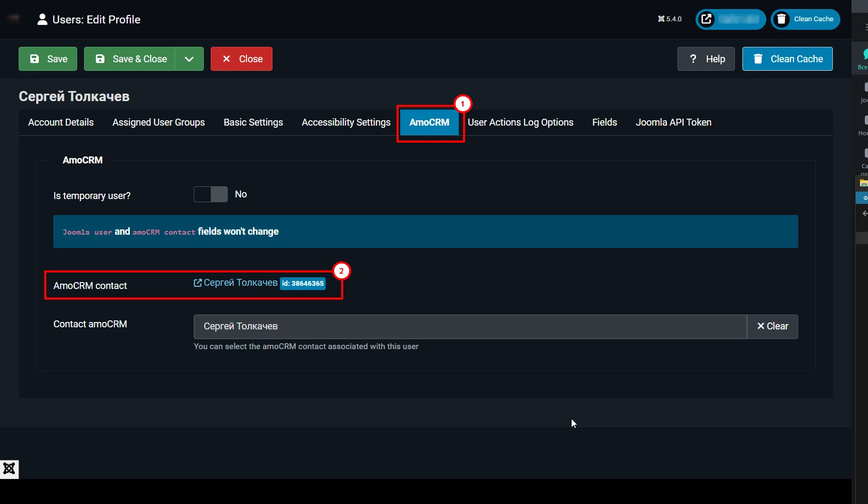Open external link beside Сергей Толкачев contact
Image resolution: width=868 pixels, height=504 pixels.
pyautogui.click(x=196, y=283)
